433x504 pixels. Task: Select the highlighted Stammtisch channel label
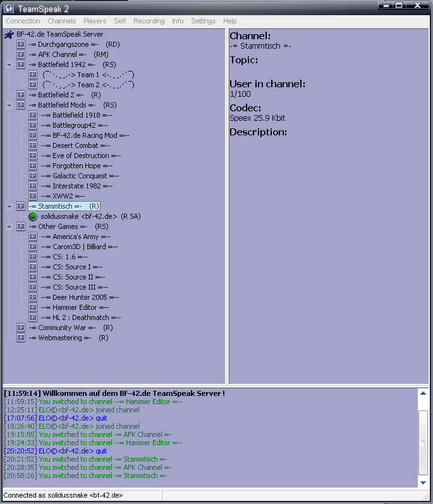64,206
